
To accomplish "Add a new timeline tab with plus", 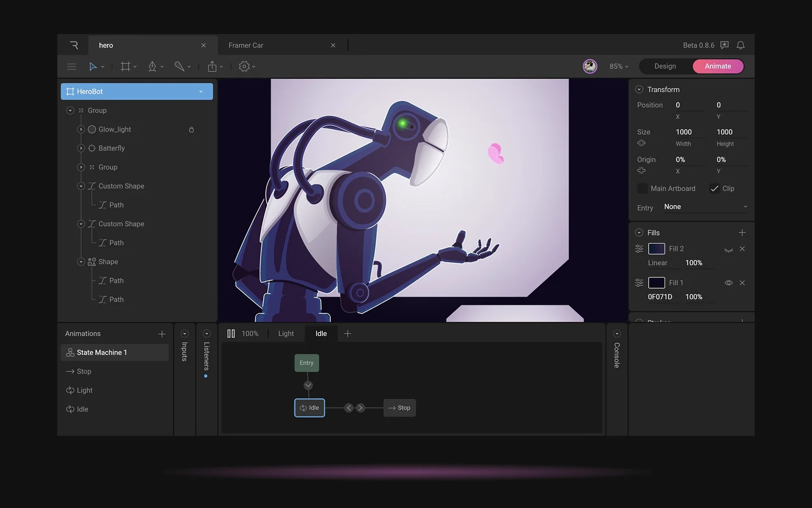I will click(348, 334).
